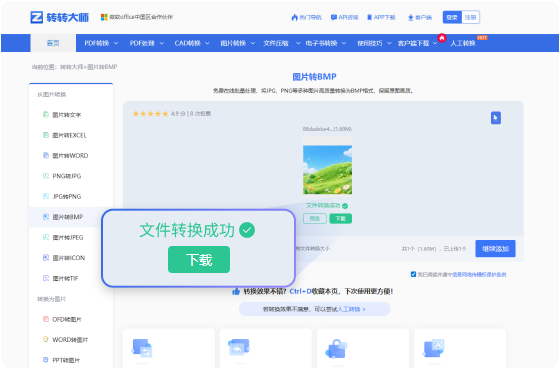This screenshot has width=560, height=369.
Task: Click the 登录 button
Action: (x=452, y=17)
